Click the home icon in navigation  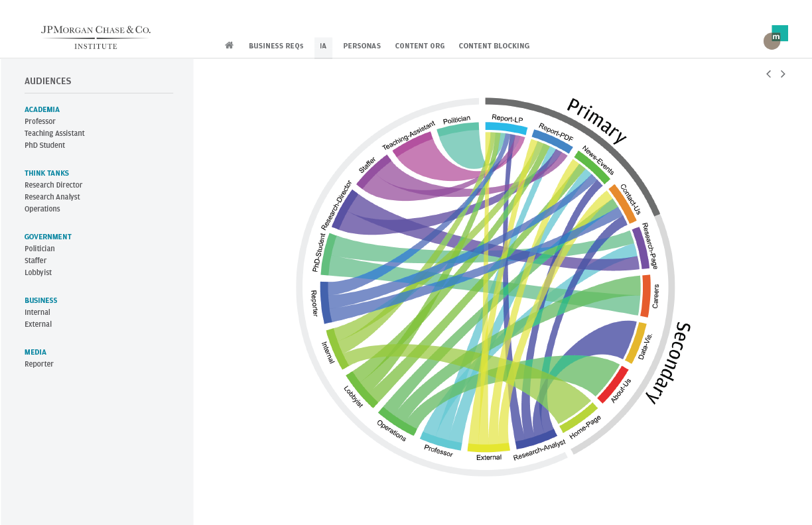tap(230, 45)
